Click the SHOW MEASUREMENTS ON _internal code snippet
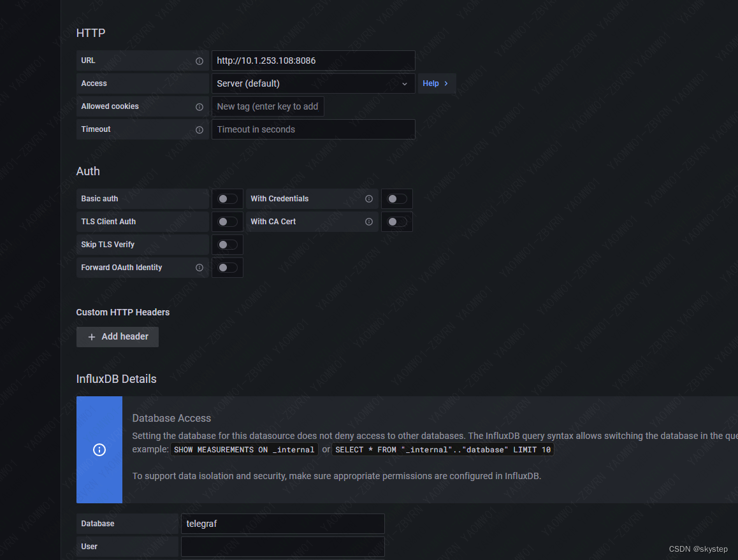 click(x=244, y=450)
